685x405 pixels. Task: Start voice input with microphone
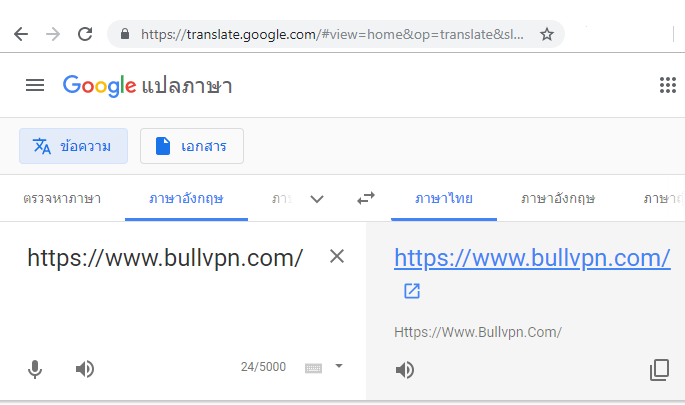click(x=35, y=369)
